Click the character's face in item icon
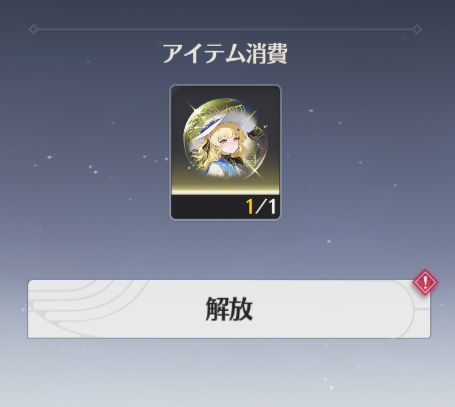This screenshot has height=407, width=455. pyautogui.click(x=225, y=143)
